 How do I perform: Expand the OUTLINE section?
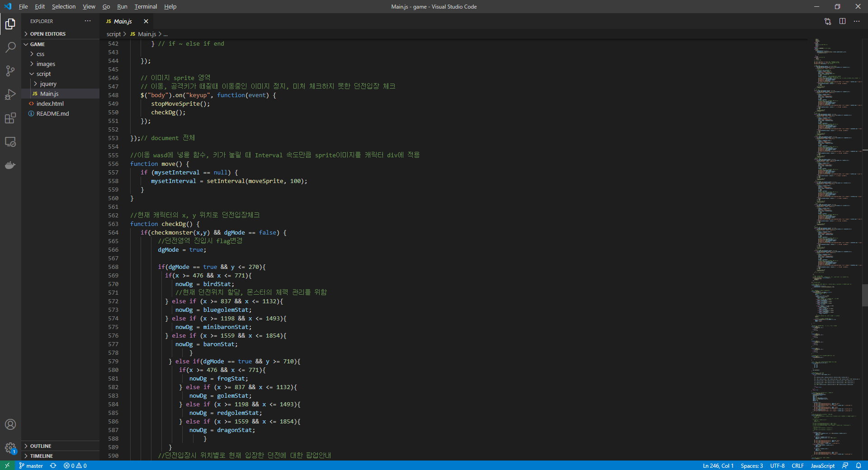click(41, 446)
